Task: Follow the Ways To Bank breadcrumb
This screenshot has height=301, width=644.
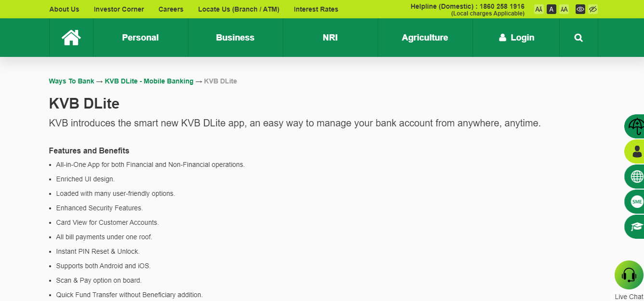Action: [x=71, y=81]
